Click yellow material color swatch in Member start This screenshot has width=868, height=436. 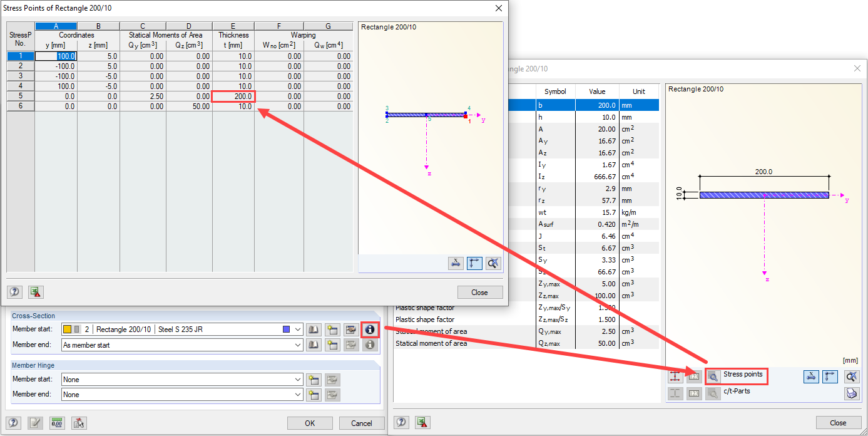coord(68,329)
